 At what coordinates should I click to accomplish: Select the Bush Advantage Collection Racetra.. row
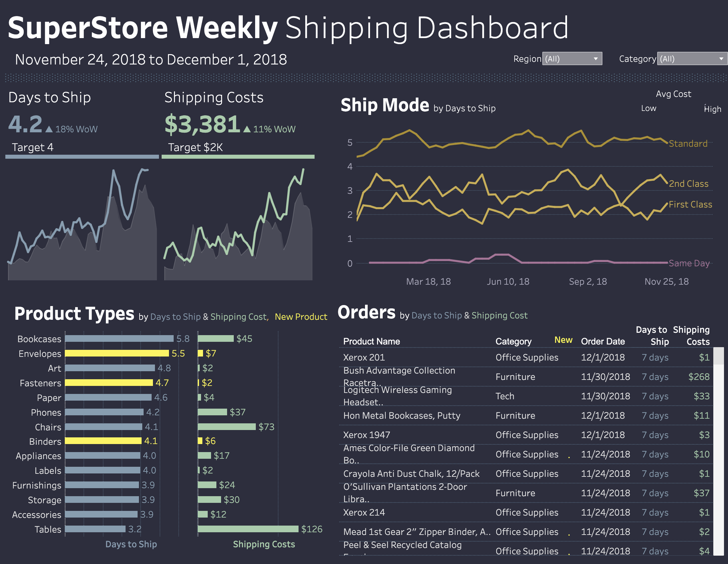coord(526,377)
